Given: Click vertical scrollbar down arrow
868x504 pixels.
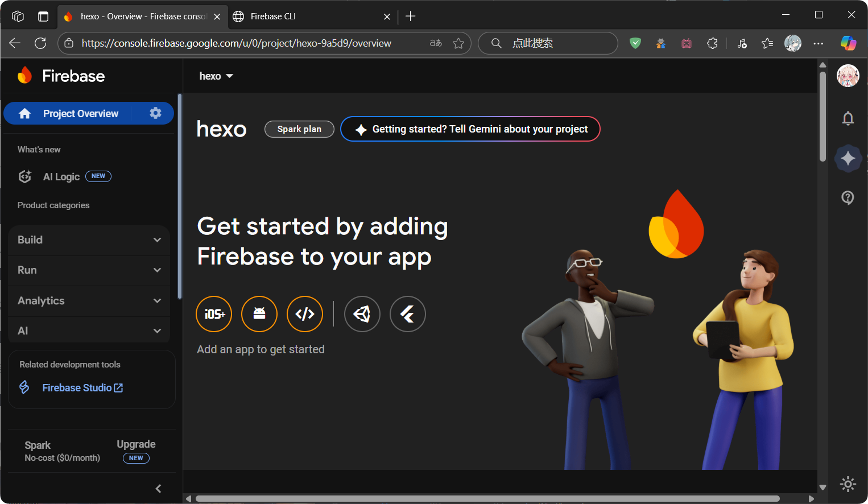Looking at the screenshot, I should point(822,488).
